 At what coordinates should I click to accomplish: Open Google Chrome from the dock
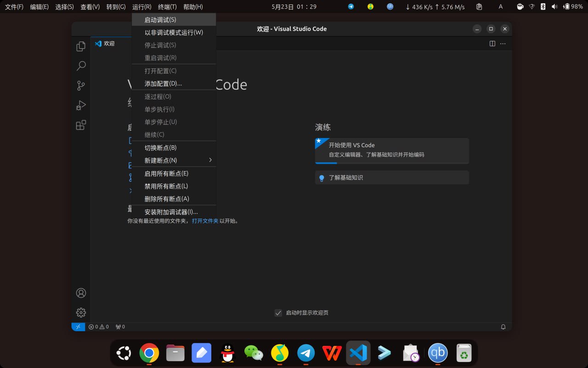coord(149,353)
